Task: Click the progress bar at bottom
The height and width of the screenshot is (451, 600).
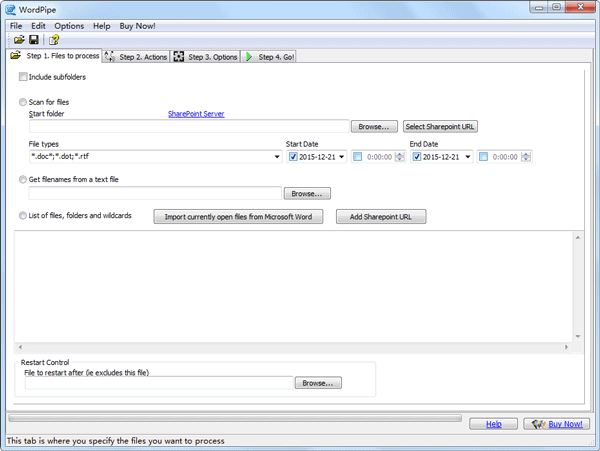Action: click(235, 418)
